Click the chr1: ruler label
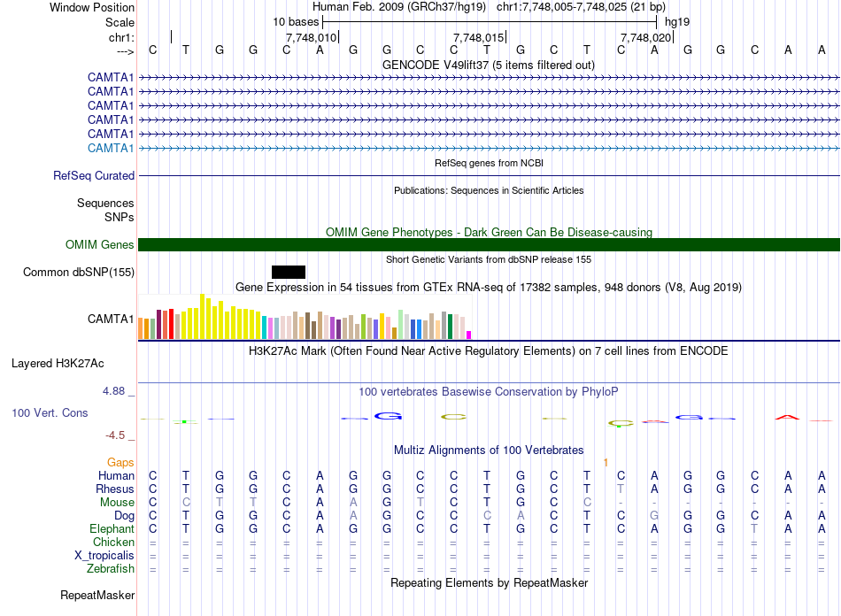Screen dimensions: 841x616 click(121, 37)
